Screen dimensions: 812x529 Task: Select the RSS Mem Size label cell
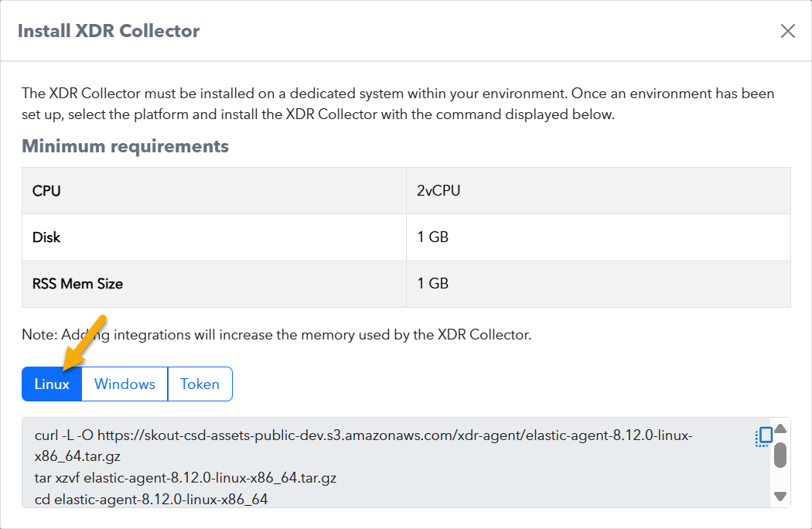point(77,283)
